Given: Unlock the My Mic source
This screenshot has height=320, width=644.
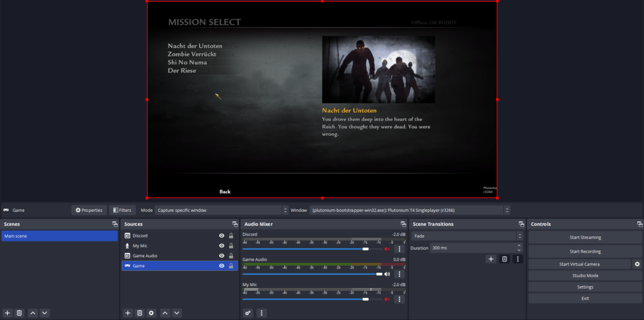Looking at the screenshot, I should 231,246.
